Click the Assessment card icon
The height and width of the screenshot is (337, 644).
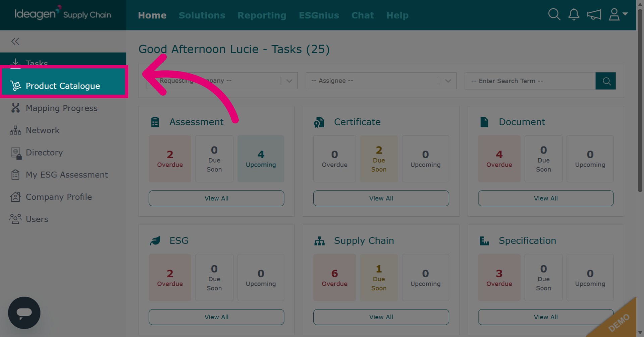click(155, 122)
